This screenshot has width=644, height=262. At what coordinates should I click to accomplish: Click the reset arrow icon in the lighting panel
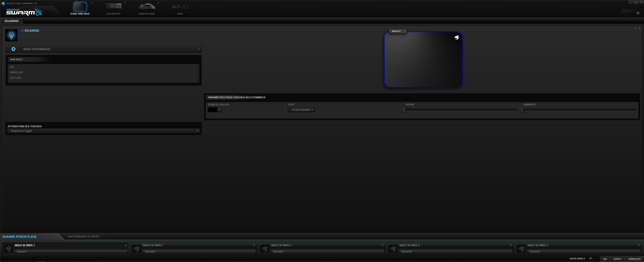(636, 28)
